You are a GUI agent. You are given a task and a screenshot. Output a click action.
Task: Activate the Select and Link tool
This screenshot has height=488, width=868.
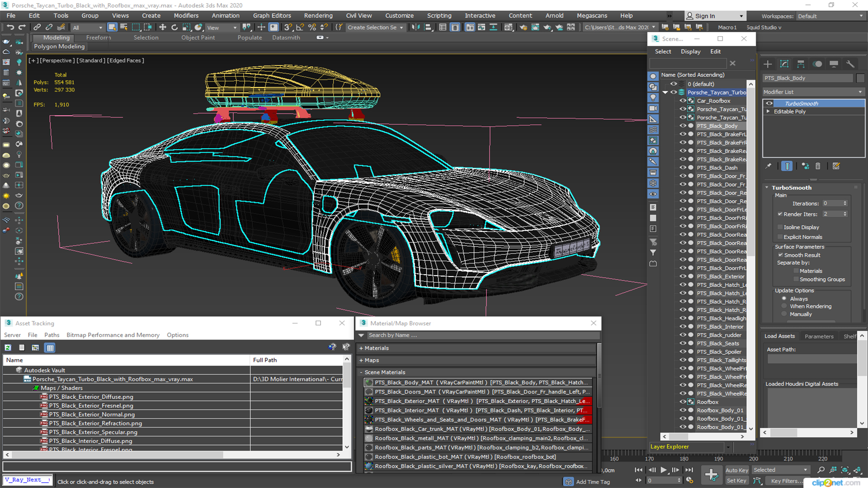click(37, 27)
